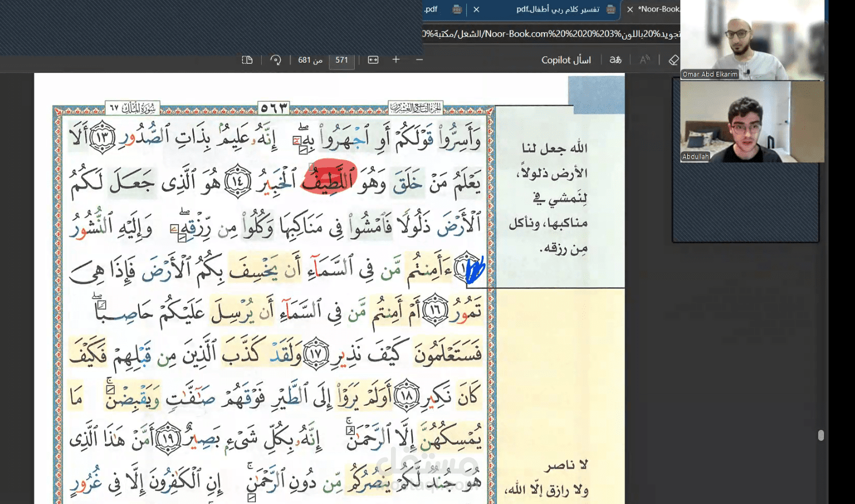Click the browser address bar URL
Image resolution: width=855 pixels, height=504 pixels.
[x=552, y=34]
